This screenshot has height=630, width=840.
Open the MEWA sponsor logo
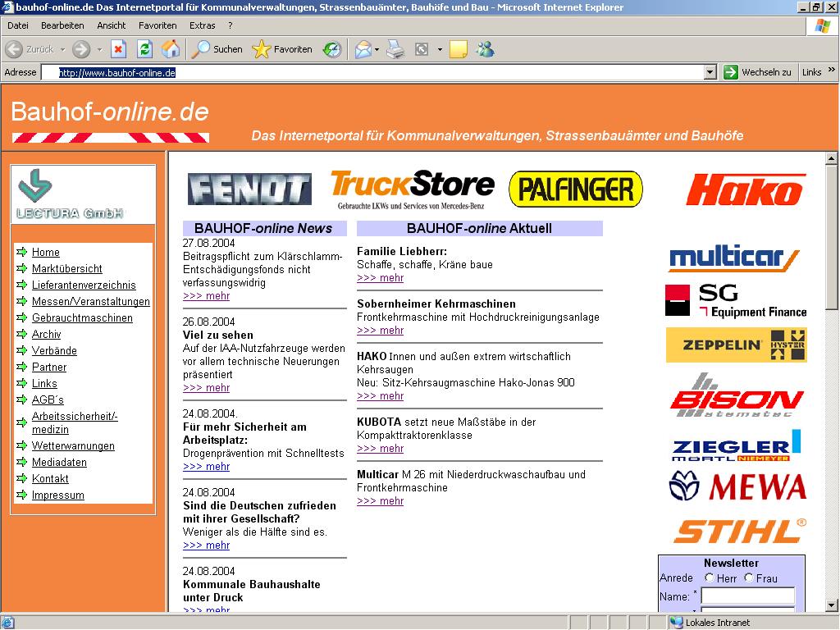click(737, 486)
